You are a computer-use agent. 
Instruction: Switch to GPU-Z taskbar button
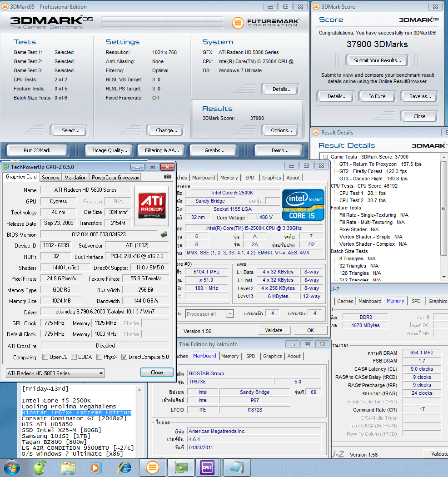point(181,467)
